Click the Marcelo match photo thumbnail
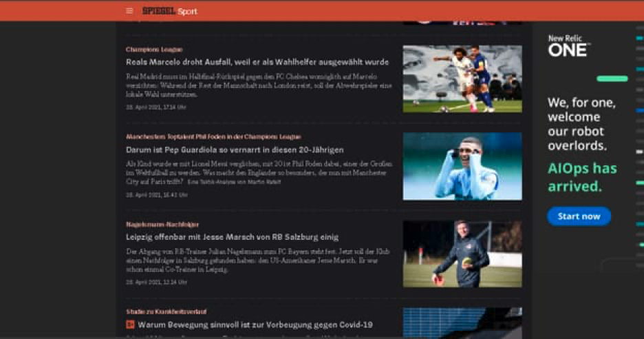The image size is (644, 339). point(462,79)
